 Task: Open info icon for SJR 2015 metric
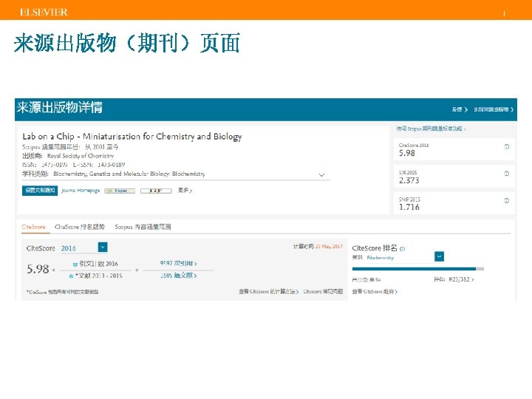[x=507, y=174]
